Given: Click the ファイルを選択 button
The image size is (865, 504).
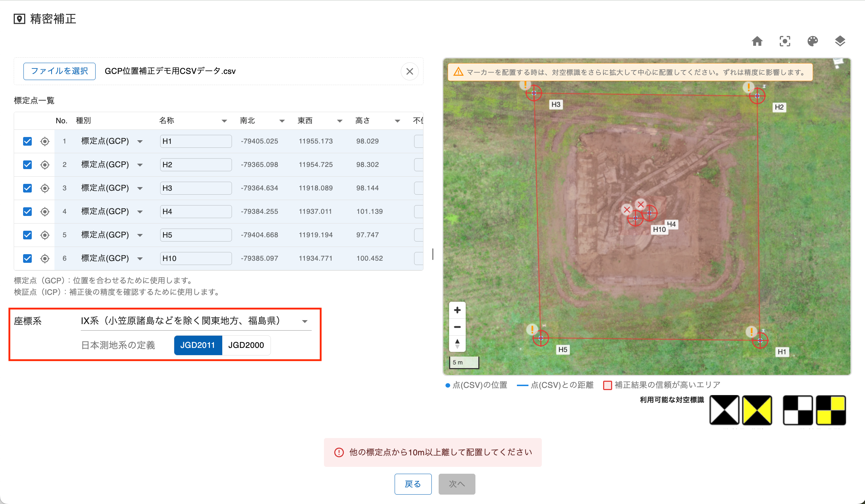Looking at the screenshot, I should 60,71.
